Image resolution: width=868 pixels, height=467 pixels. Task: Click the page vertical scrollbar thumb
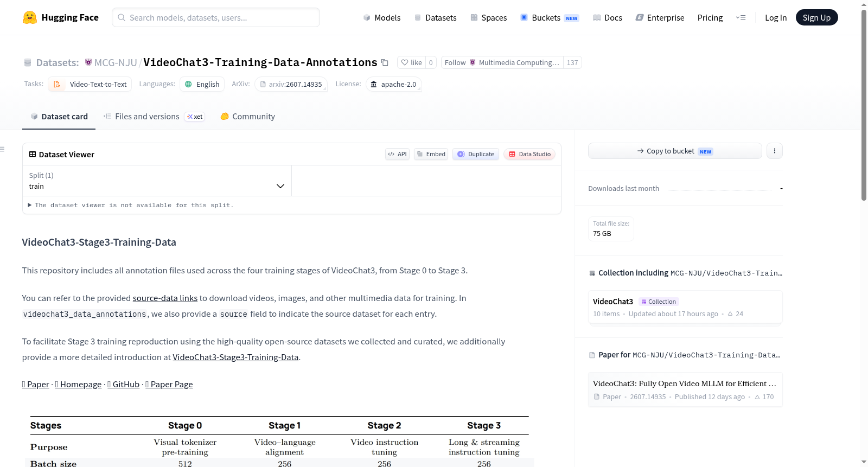pyautogui.click(x=864, y=105)
